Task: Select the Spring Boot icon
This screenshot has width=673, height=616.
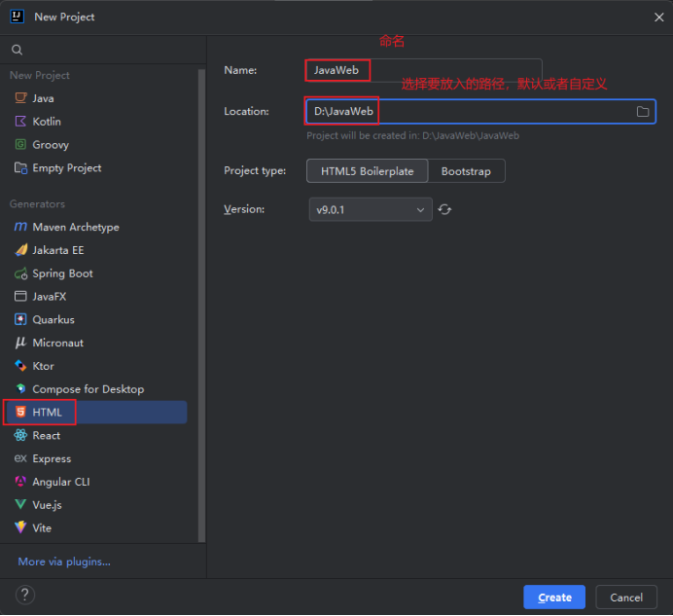Action: click(x=20, y=273)
